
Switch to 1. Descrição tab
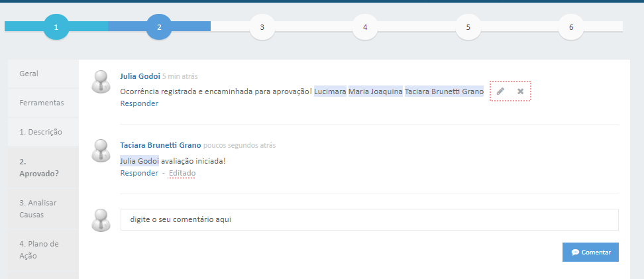coord(44,133)
